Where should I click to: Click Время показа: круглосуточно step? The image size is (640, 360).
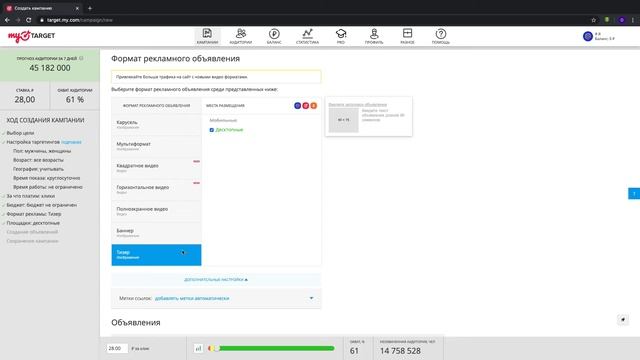47,178
